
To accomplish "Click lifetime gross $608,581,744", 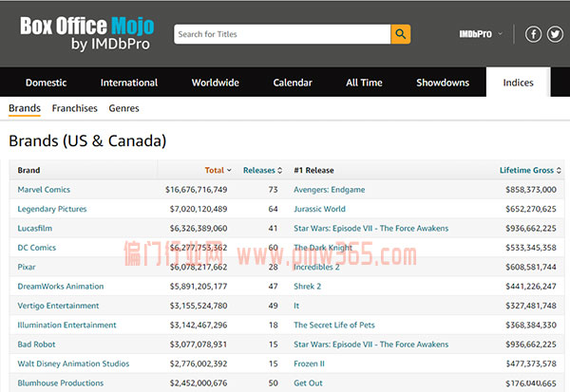I will pyautogui.click(x=531, y=267).
